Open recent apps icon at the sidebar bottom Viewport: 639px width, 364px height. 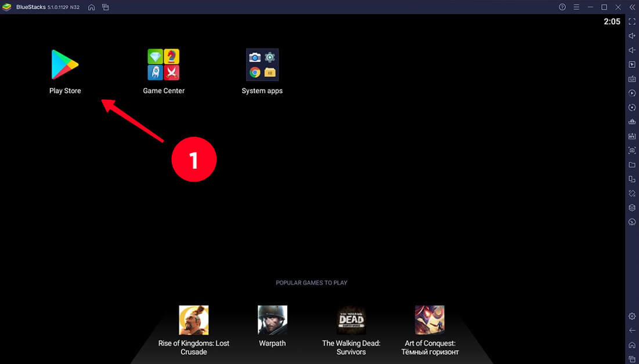click(632, 359)
